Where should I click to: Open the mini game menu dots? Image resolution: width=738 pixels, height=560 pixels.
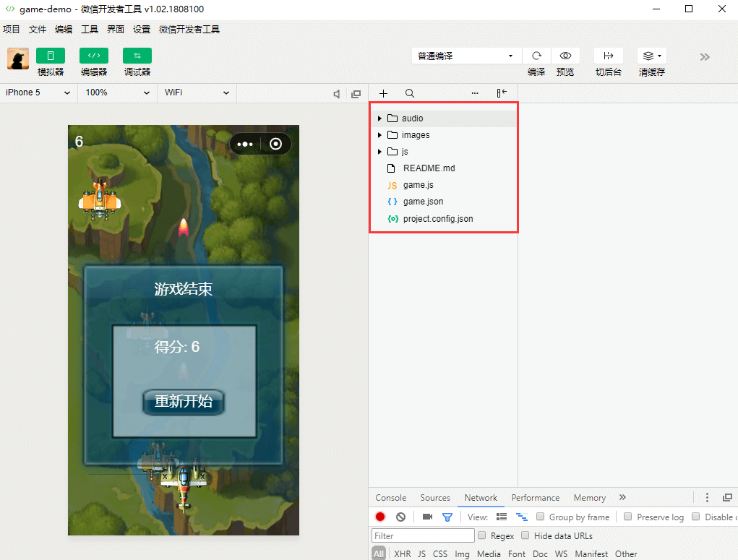pyautogui.click(x=245, y=144)
